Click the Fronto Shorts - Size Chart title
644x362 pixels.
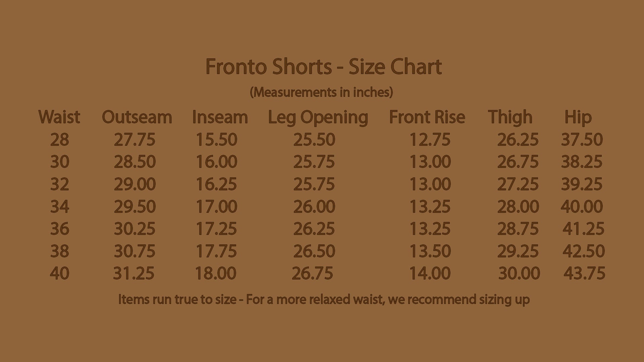point(323,66)
